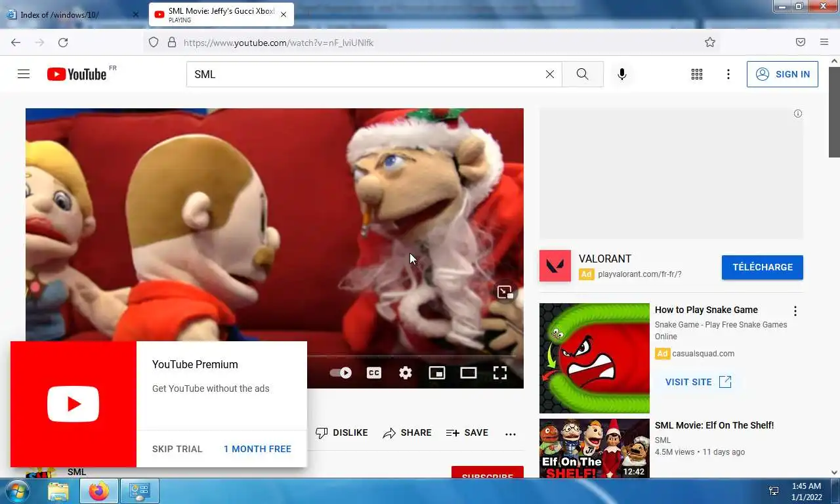Click the Valorant TÉLÉCHARGE button

point(763,267)
